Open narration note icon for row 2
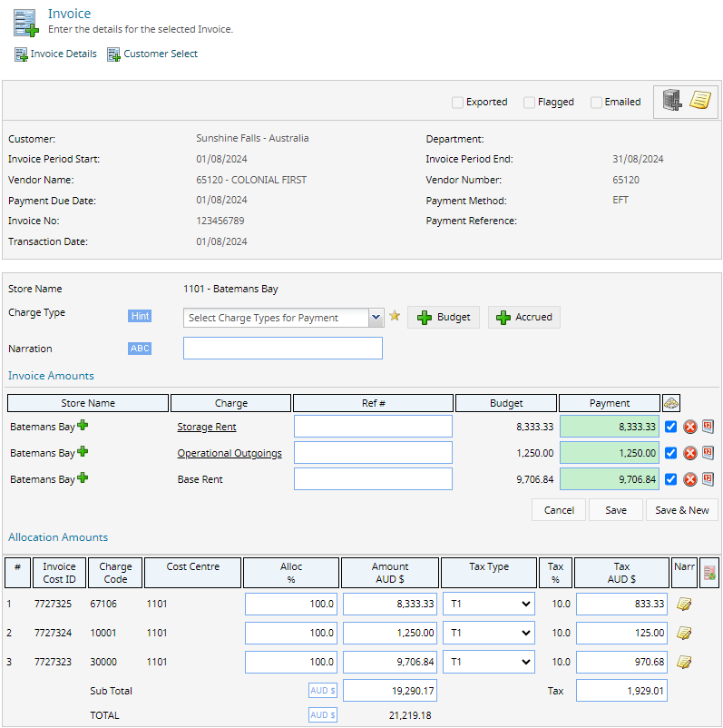 (684, 633)
